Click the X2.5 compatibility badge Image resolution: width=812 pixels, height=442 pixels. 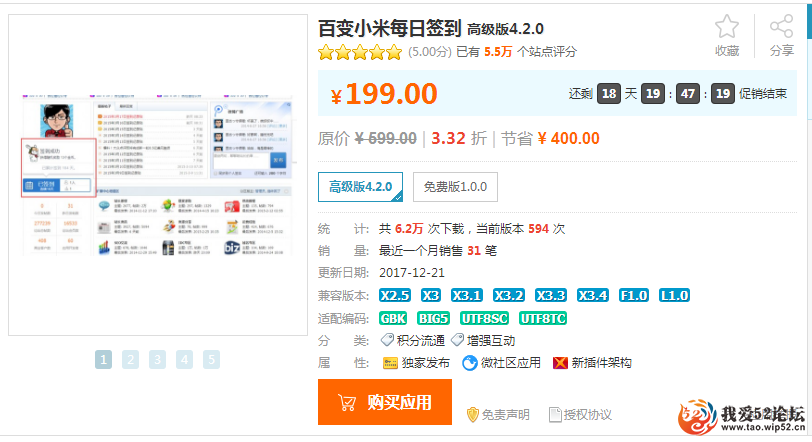[395, 296]
